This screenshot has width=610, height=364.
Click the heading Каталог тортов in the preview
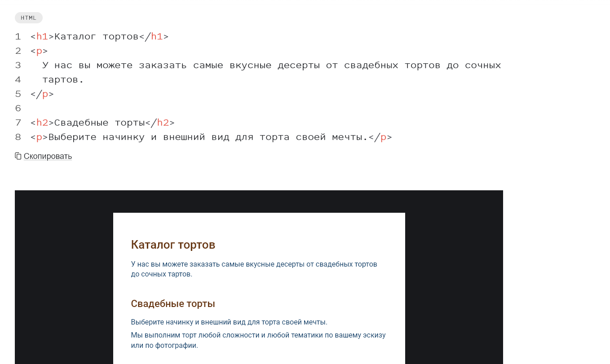173,245
